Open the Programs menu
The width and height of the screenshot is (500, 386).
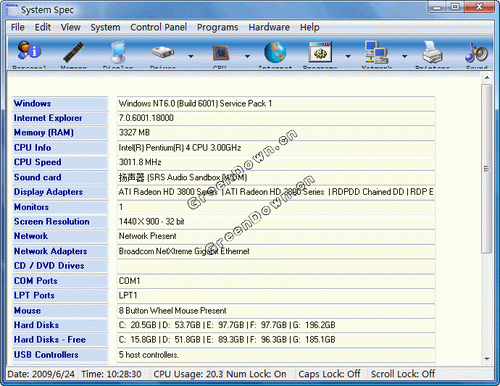click(218, 27)
